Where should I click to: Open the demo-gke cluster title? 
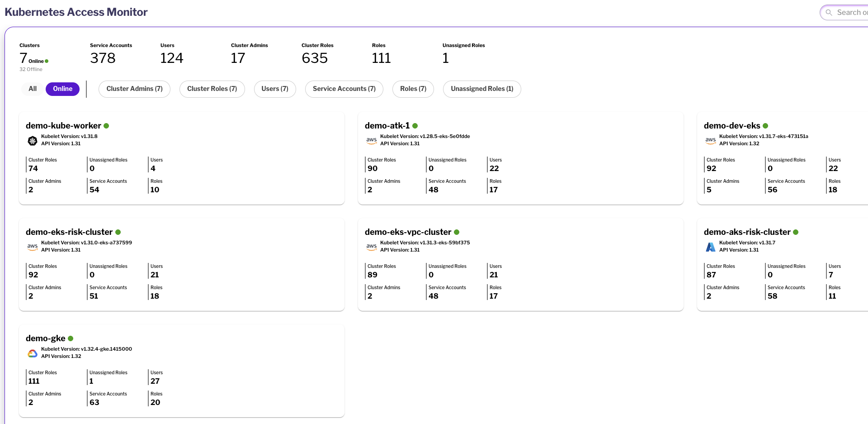[45, 338]
